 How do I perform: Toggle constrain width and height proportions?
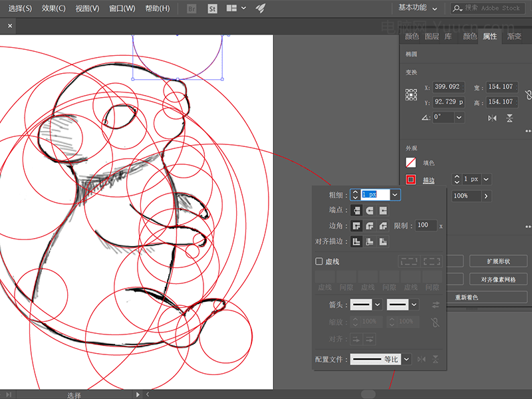tap(528, 95)
